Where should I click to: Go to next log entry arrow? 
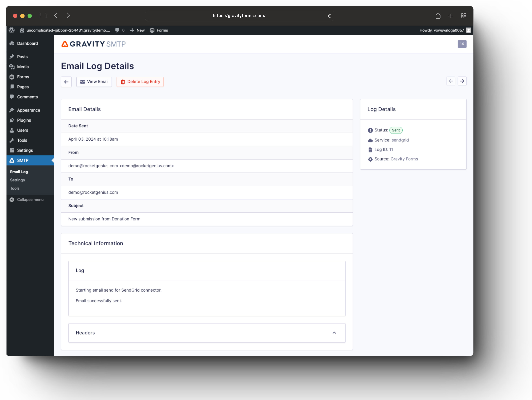coord(462,81)
